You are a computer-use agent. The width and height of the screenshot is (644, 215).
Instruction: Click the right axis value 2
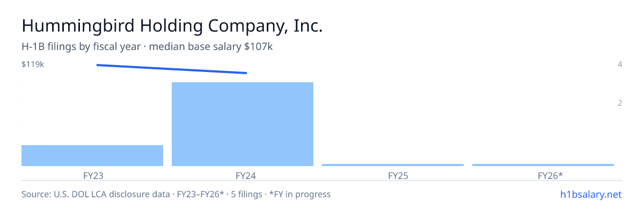[620, 103]
